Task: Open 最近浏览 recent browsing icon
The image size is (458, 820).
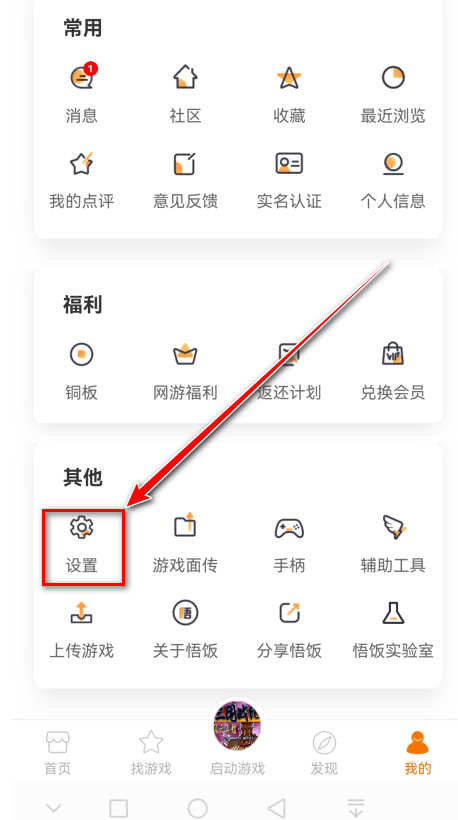Action: click(393, 77)
